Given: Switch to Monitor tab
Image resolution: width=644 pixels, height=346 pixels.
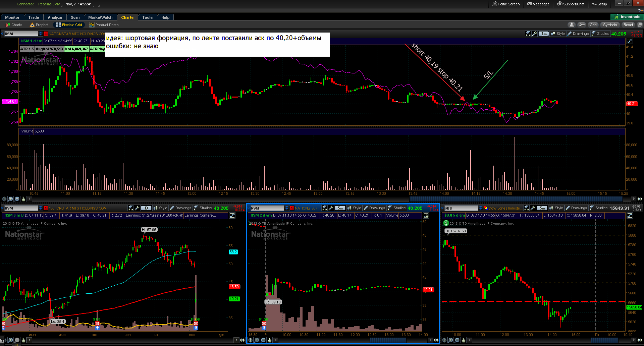Looking at the screenshot, I should click(x=12, y=17).
